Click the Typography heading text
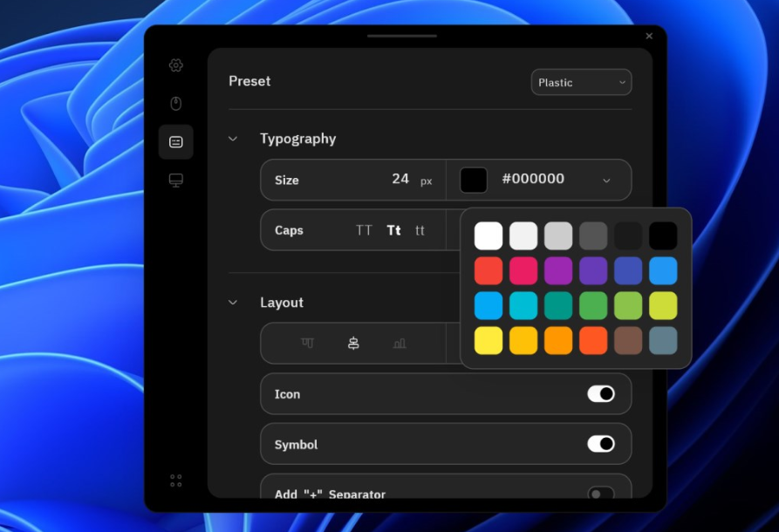The width and height of the screenshot is (779, 532). 298,139
